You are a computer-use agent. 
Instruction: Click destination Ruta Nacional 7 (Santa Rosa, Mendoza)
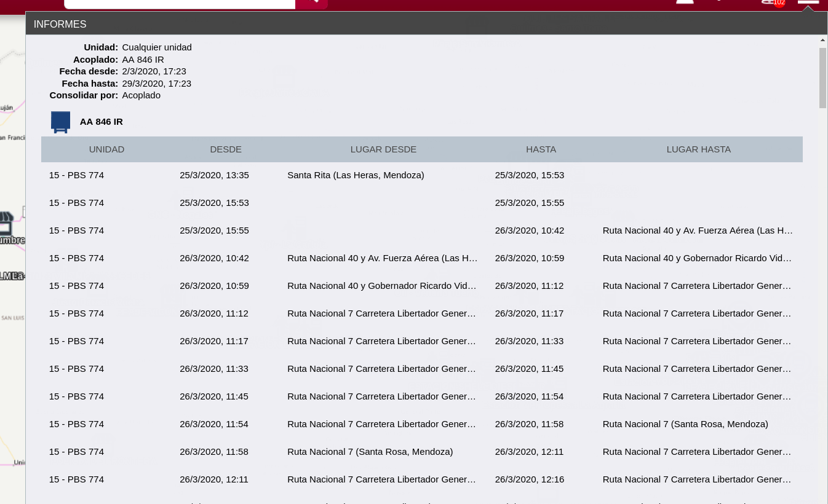pos(685,424)
